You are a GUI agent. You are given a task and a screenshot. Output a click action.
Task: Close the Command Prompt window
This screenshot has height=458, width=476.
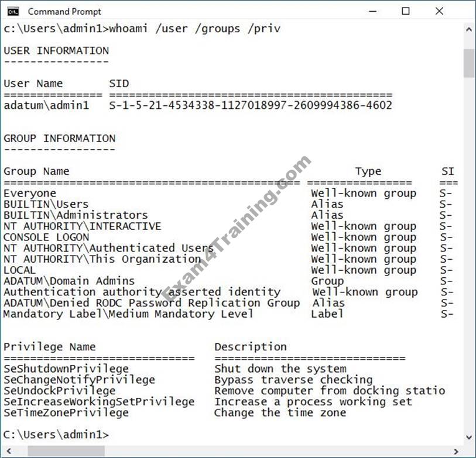[440, 11]
